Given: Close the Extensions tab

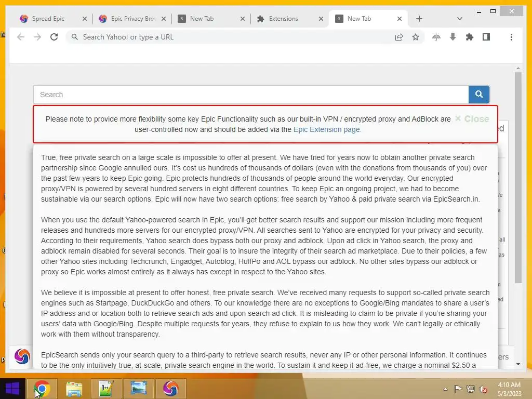Looking at the screenshot, I should [x=321, y=19].
